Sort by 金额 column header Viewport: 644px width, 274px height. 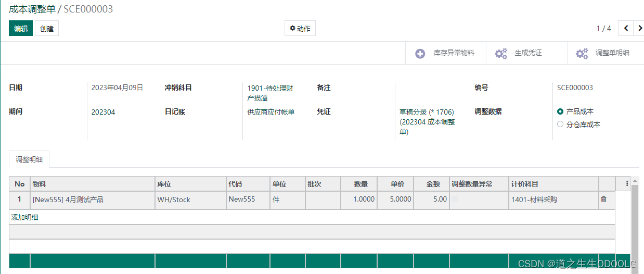(x=431, y=184)
